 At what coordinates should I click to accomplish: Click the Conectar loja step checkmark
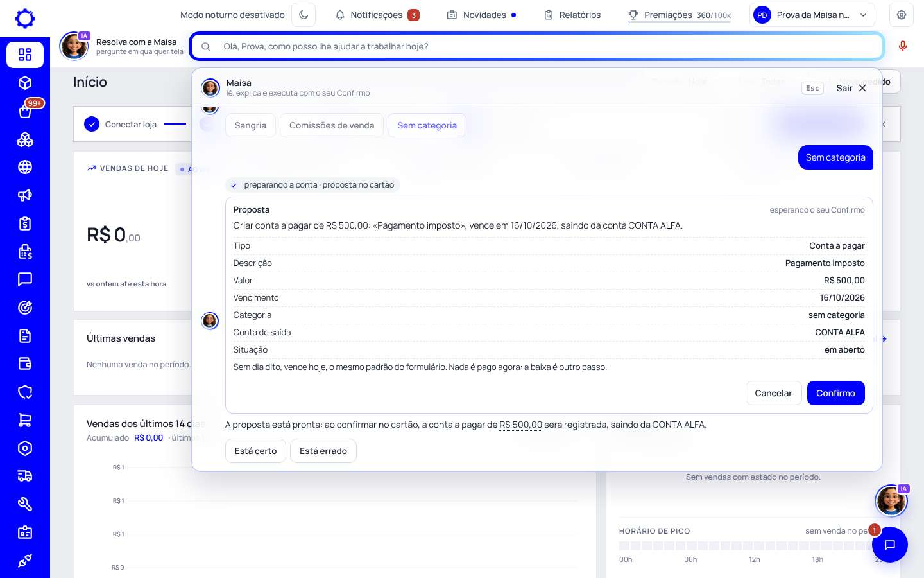pos(92,124)
